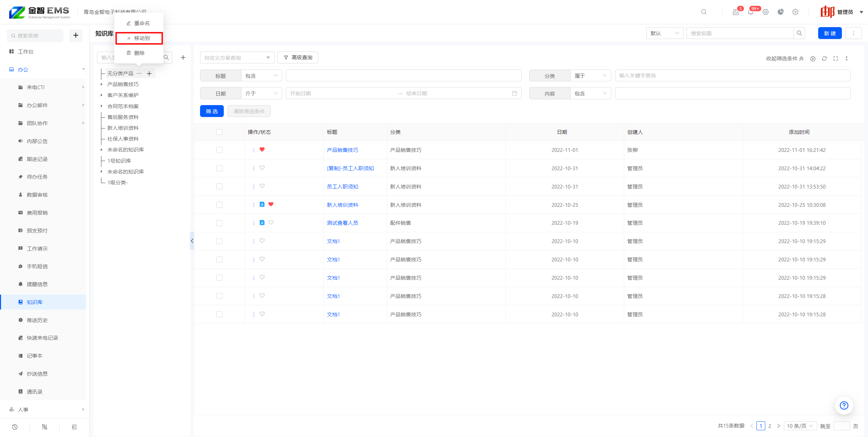Click the refresh icon above the table

tap(824, 59)
